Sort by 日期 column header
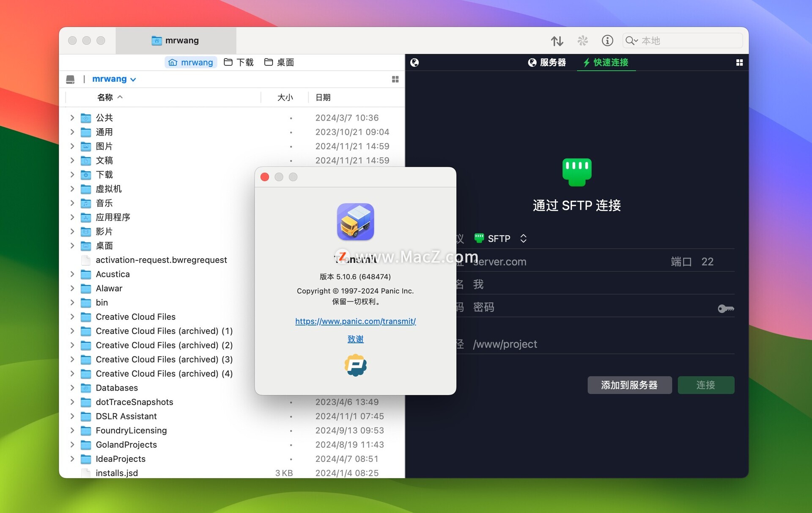Image resolution: width=812 pixels, height=513 pixels. [323, 97]
